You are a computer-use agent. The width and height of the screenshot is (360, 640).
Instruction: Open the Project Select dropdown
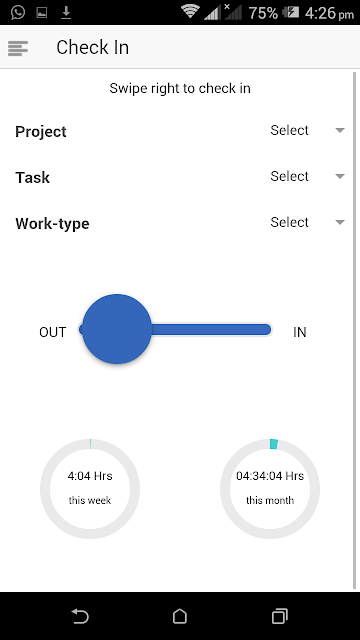(307, 130)
